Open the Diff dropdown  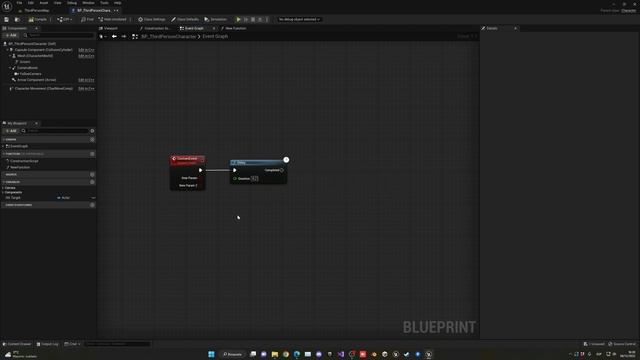pos(64,19)
